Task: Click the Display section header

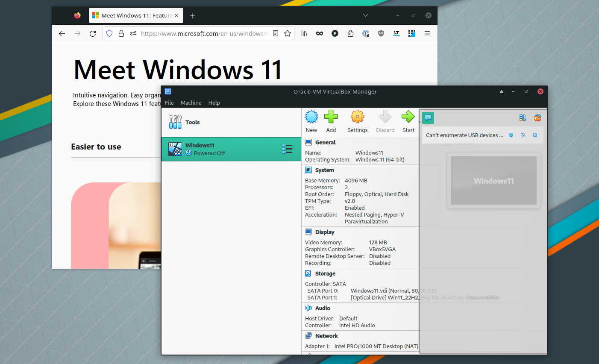Action: (x=325, y=232)
